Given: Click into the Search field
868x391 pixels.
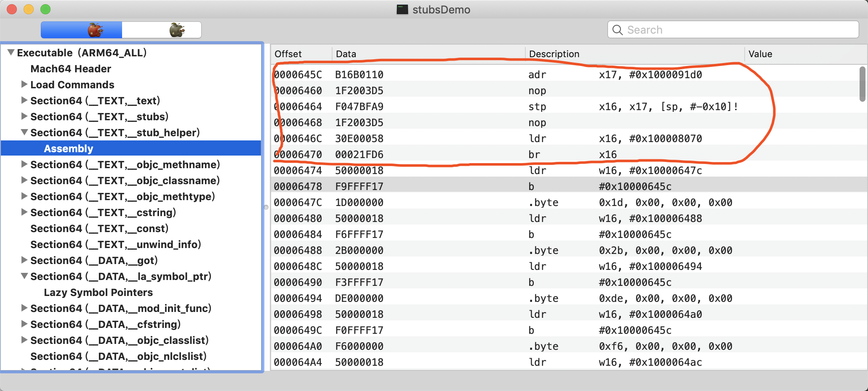Looking at the screenshot, I should pos(737,30).
